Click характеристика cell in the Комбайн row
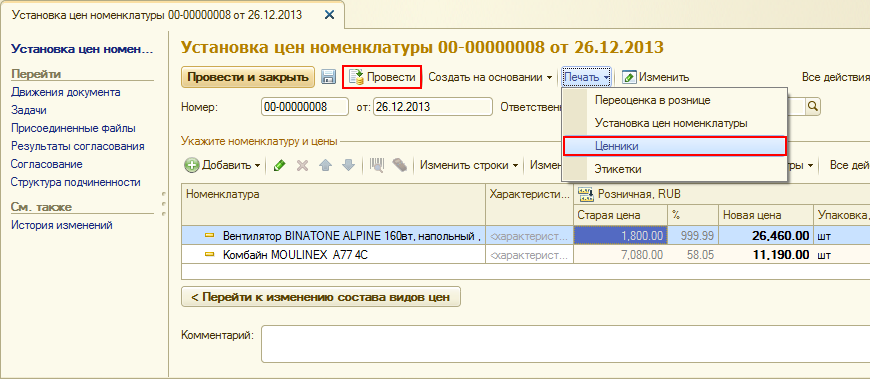 click(529, 255)
